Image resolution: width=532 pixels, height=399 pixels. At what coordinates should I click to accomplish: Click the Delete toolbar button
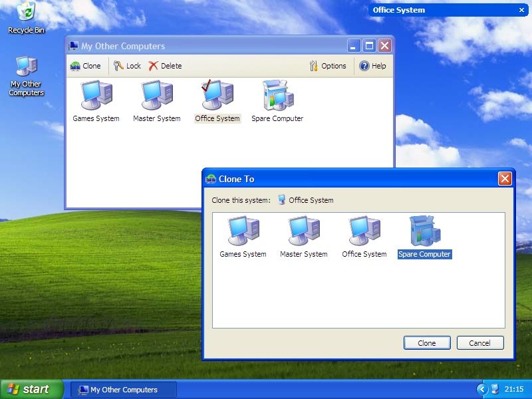(165, 66)
